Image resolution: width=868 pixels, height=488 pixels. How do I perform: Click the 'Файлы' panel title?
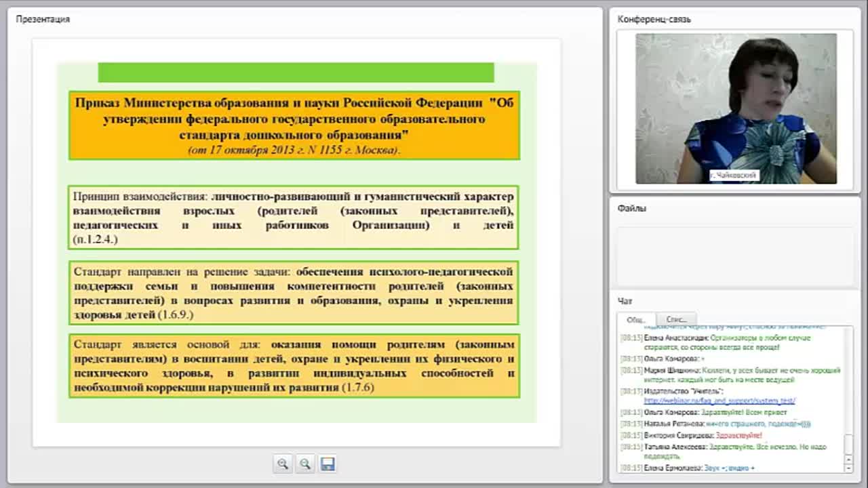point(631,208)
